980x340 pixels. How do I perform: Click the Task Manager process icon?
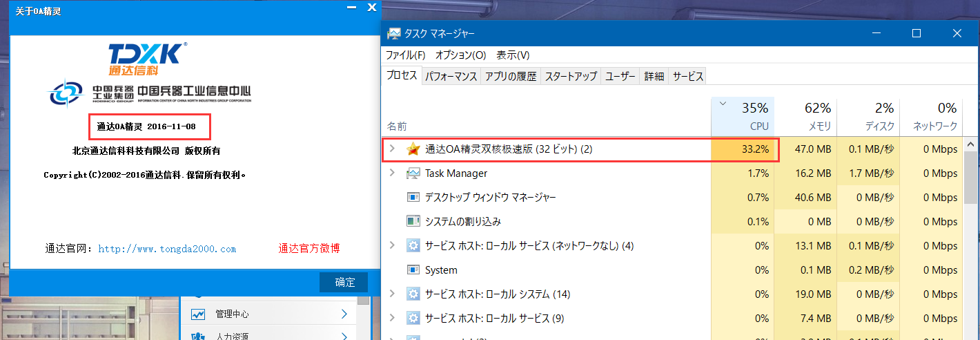coord(413,173)
